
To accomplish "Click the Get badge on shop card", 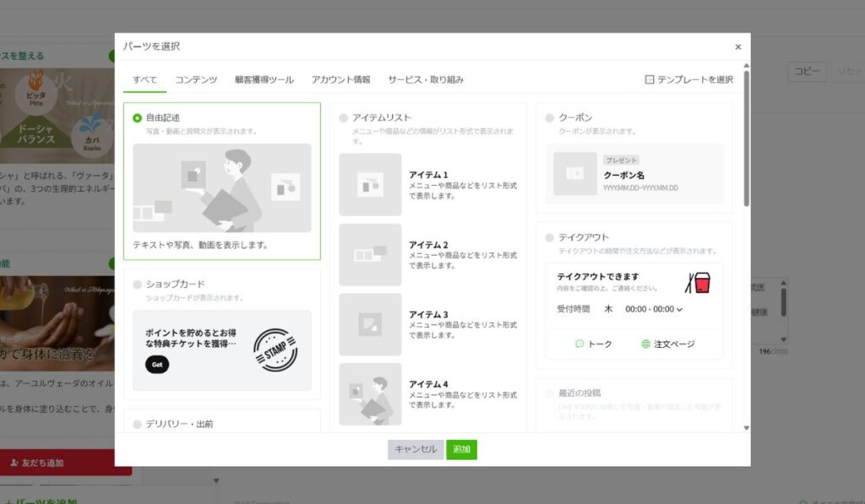I will click(157, 365).
